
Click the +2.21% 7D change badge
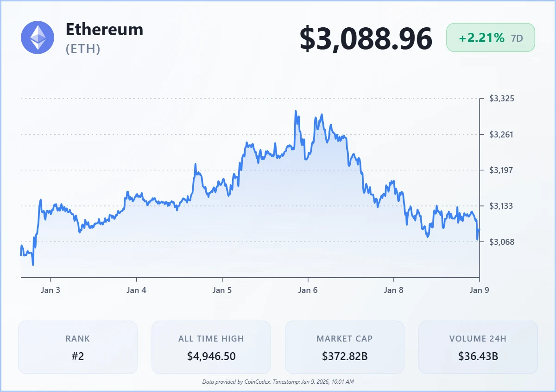[x=490, y=38]
